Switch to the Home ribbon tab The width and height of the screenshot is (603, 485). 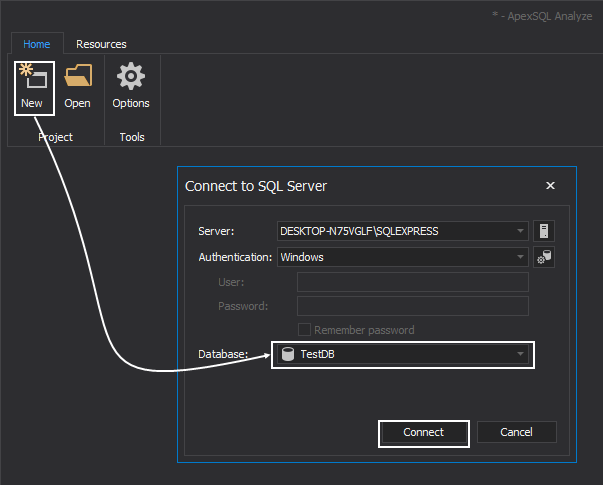point(37,44)
